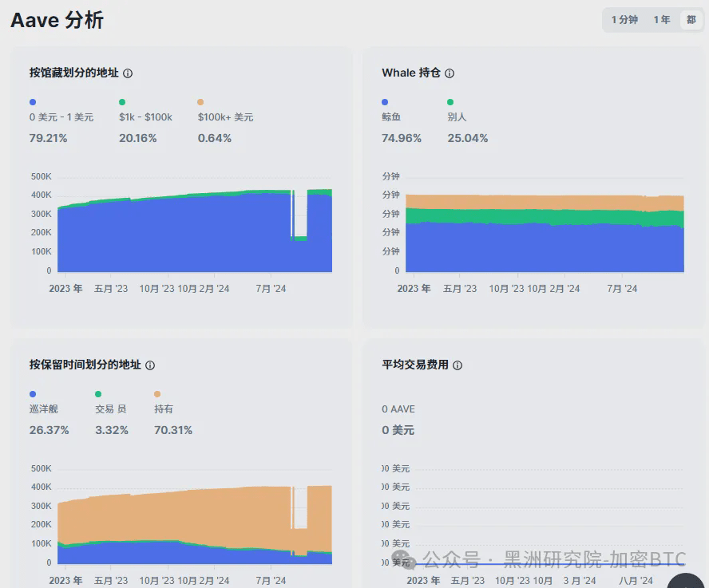Click the 鲸鱼 legend label

391,117
